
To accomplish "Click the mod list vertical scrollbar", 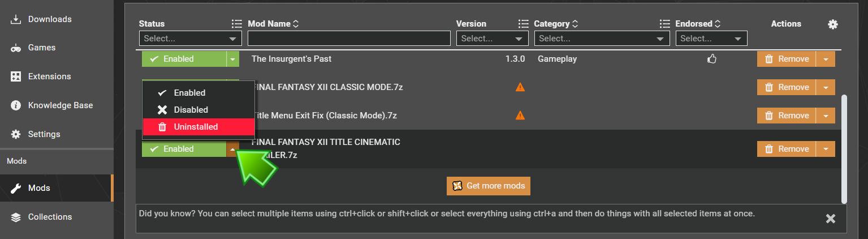I will click(x=844, y=149).
